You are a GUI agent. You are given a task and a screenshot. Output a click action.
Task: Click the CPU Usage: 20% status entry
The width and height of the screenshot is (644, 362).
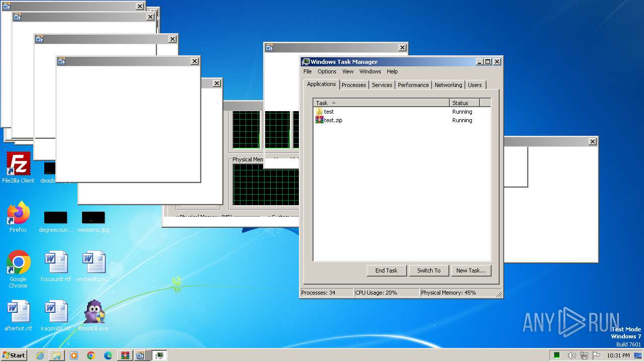coord(386,293)
